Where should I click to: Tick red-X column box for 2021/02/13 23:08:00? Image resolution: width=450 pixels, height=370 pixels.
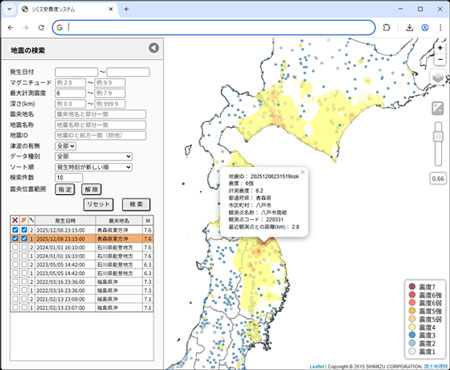click(x=15, y=299)
